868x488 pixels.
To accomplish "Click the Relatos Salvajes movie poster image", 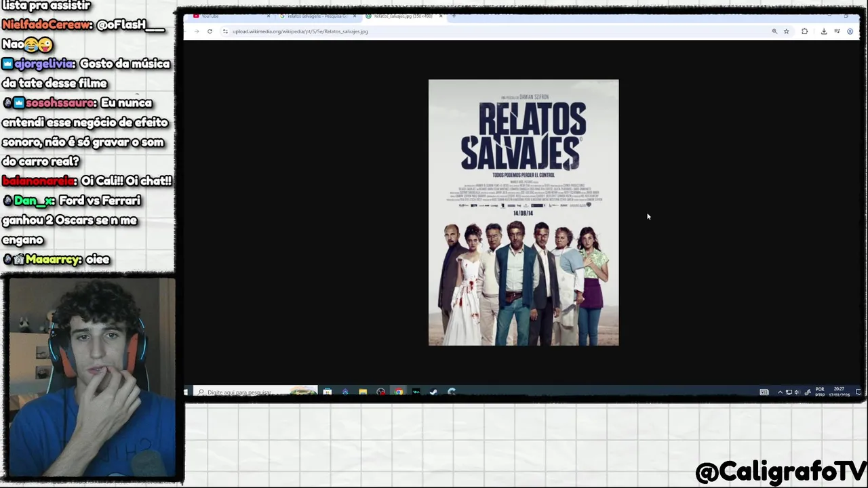I will point(524,213).
